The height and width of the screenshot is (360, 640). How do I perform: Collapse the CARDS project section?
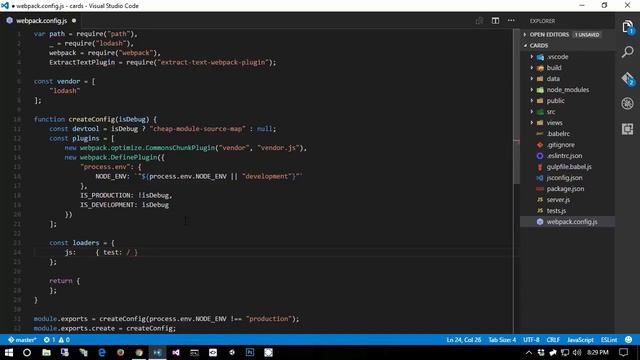click(525, 46)
